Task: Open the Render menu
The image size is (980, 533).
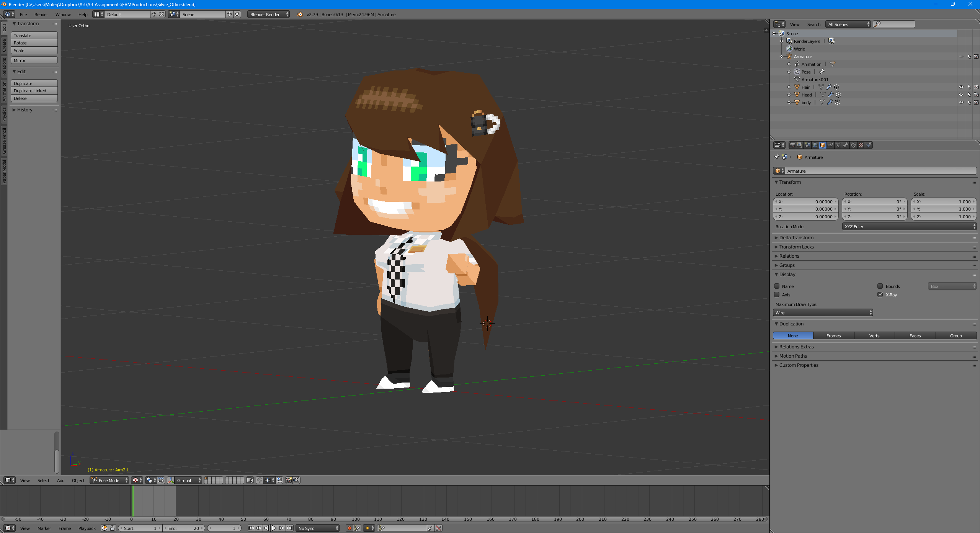Action: (x=41, y=15)
